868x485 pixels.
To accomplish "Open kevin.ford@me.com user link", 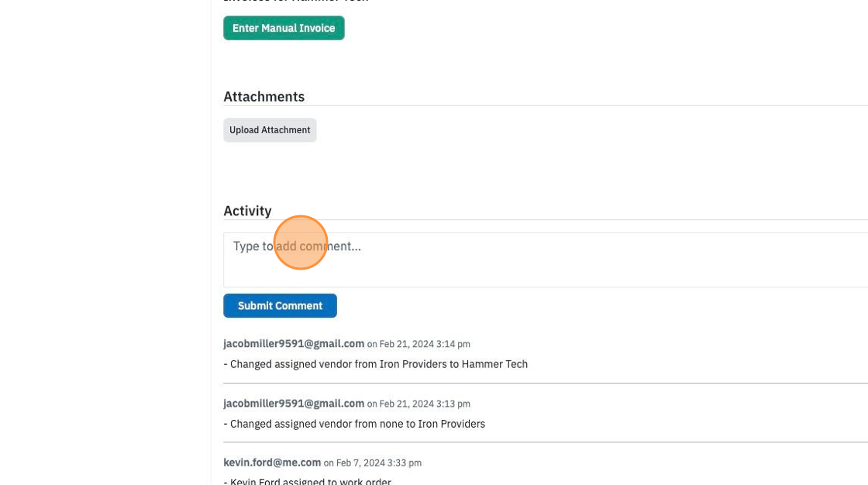I will [x=272, y=463].
